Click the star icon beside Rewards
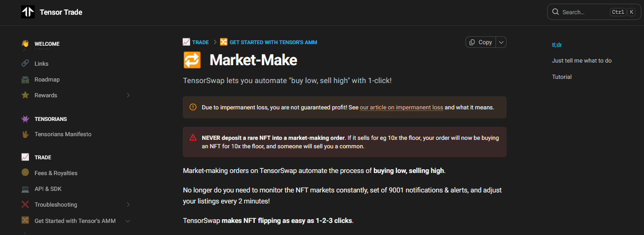 click(x=25, y=95)
